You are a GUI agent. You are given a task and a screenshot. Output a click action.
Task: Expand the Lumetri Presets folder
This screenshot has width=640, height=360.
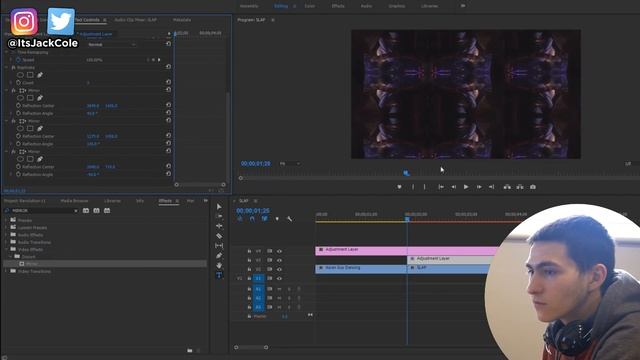point(6,227)
